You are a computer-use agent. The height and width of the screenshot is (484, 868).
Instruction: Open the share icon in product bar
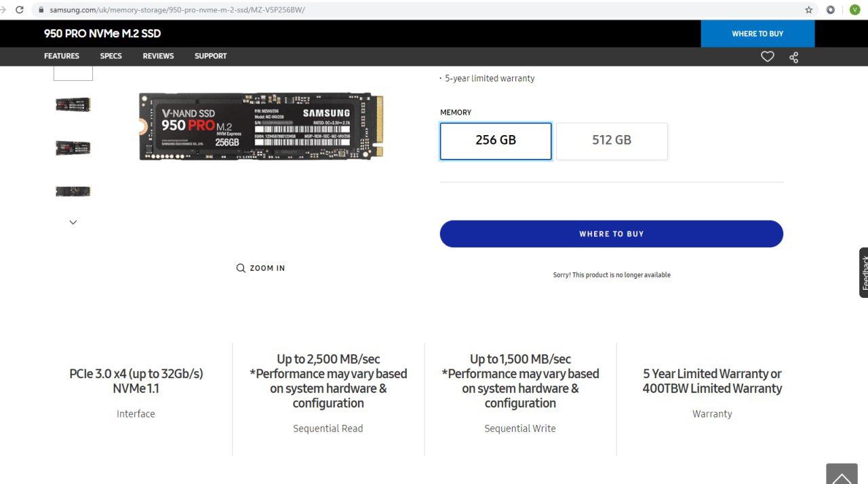pos(793,57)
